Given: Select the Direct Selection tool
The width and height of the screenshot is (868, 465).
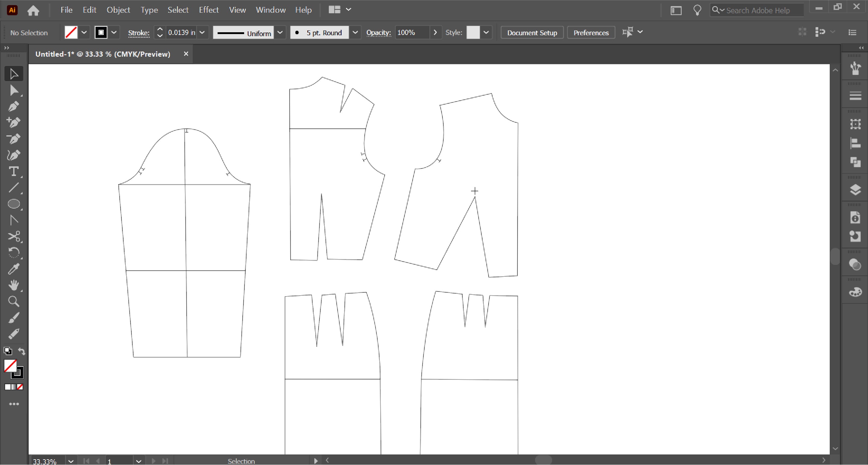Looking at the screenshot, I should coord(14,90).
